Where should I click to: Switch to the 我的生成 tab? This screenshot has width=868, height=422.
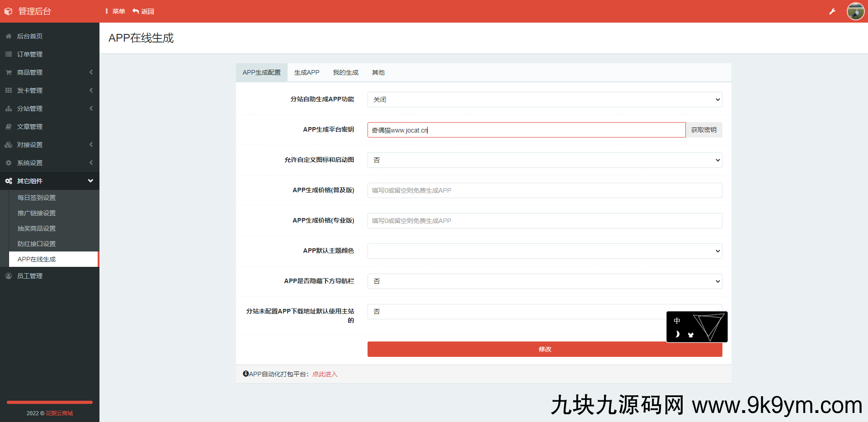pyautogui.click(x=345, y=72)
